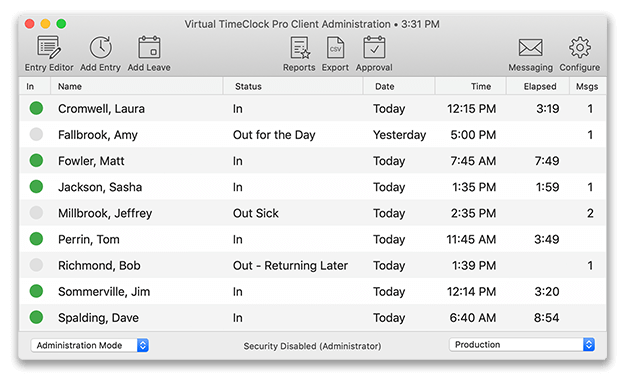
Task: Click Security Disabled (Administrator) status text
Action: 312,346
